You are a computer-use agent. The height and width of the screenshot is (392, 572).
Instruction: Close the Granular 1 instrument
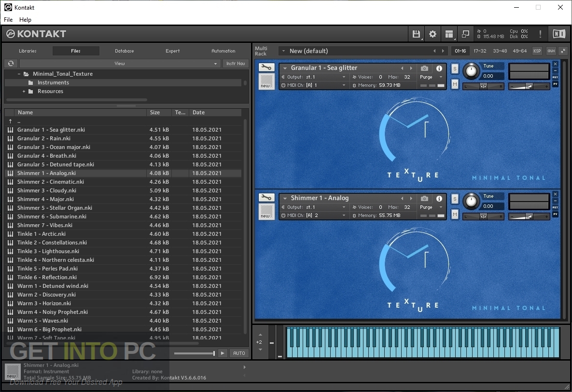[x=555, y=64]
